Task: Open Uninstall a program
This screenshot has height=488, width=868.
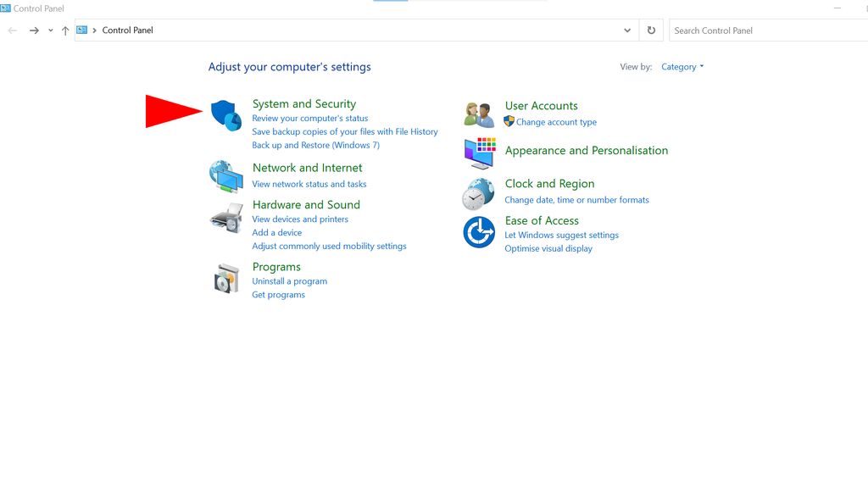Action: point(290,280)
